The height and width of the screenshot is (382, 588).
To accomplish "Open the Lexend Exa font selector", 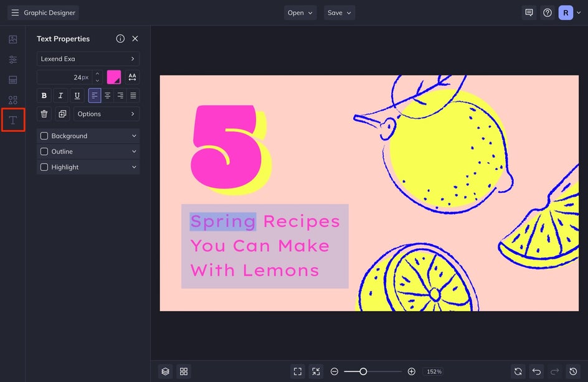I will tap(88, 59).
